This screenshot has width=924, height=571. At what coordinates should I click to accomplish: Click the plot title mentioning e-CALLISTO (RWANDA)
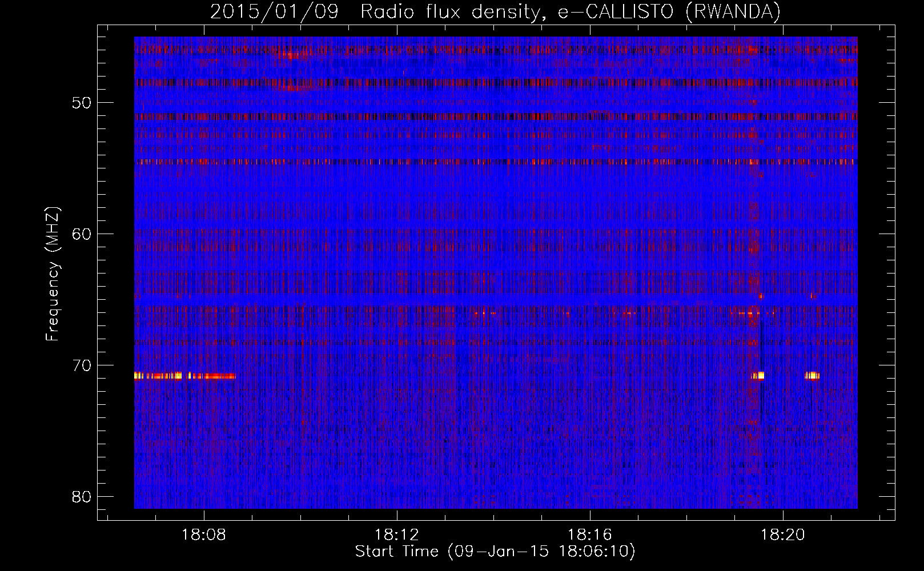495,11
